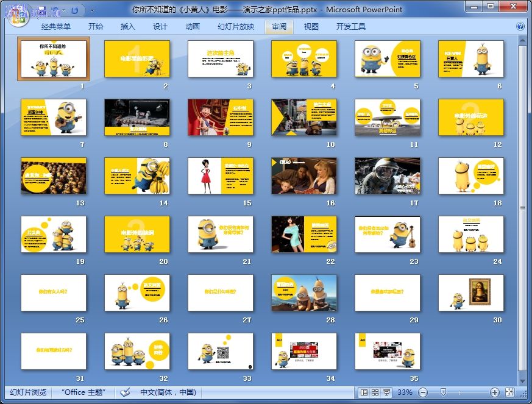Click the zoom slider handle
The width and height of the screenshot is (532, 404).
click(443, 392)
